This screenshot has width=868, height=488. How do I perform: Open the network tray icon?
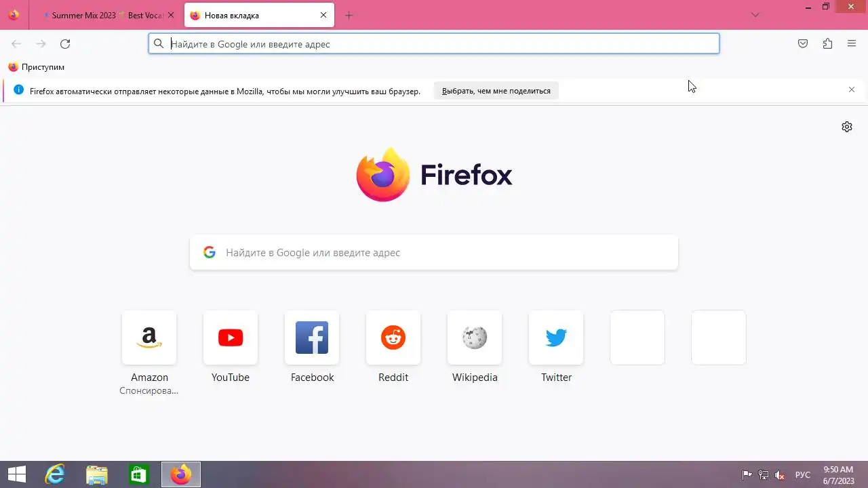pos(764,475)
